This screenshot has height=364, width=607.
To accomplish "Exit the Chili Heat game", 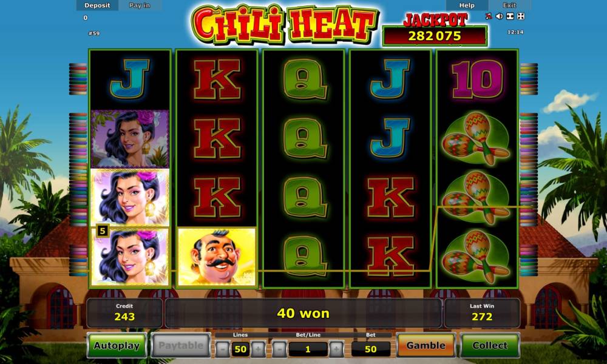I will click(x=509, y=5).
